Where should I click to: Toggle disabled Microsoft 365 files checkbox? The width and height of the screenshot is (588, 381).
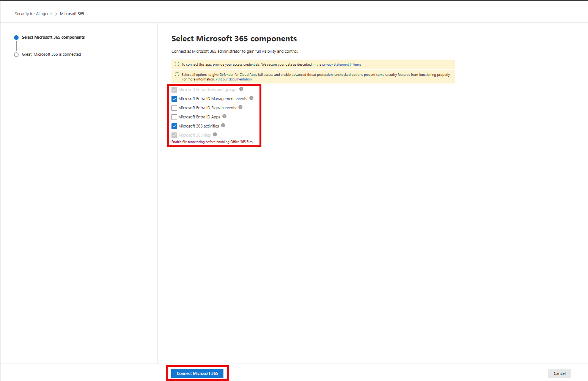click(175, 135)
